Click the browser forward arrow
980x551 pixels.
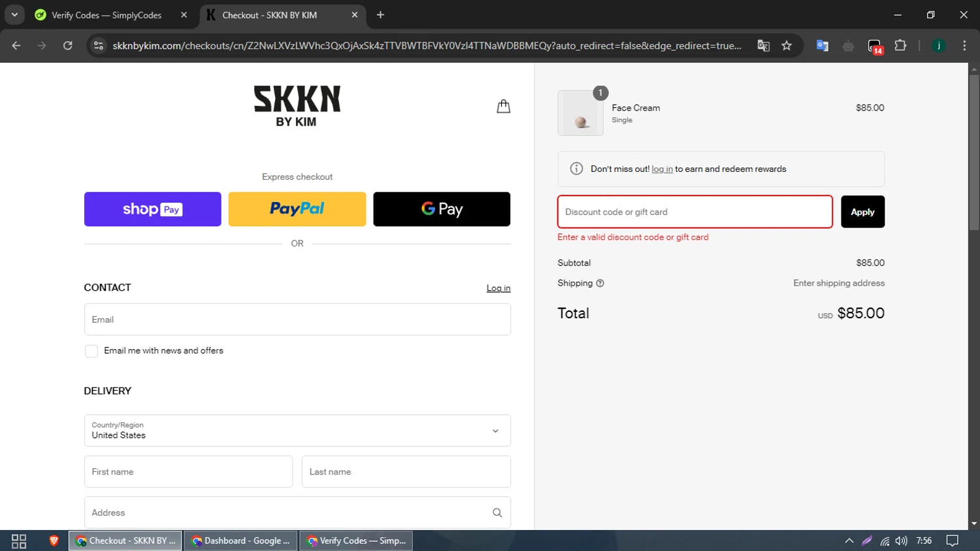(x=42, y=46)
